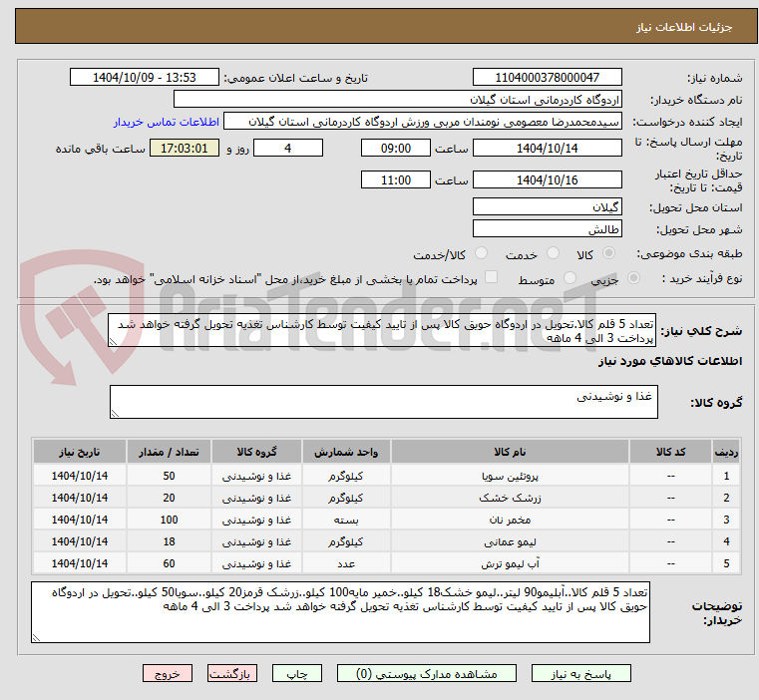Click the تعداد / مقدار column header
Image resolution: width=759 pixels, height=700 pixels.
169,451
